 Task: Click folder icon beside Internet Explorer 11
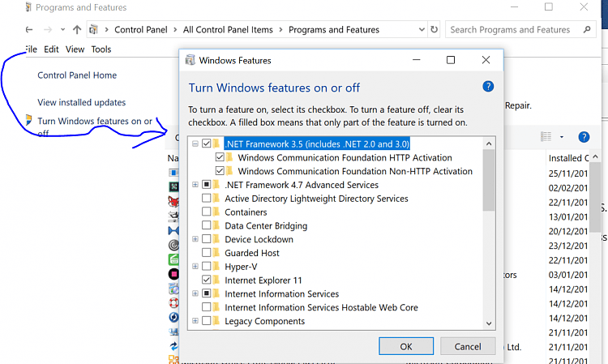point(216,280)
